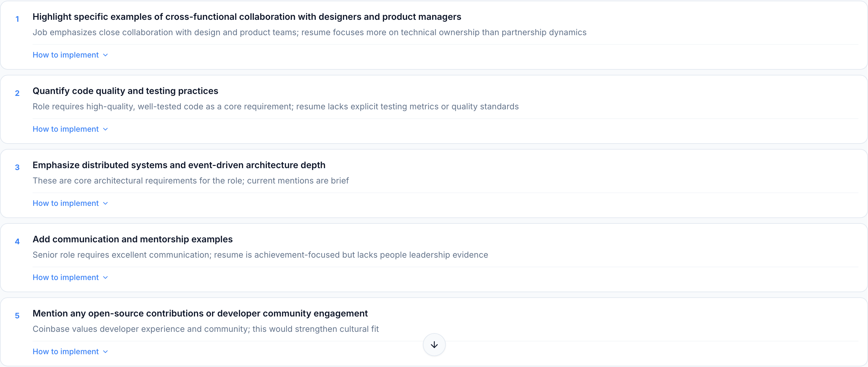The width and height of the screenshot is (868, 367).
Task: Expand How to implement for code quality
Action: (66, 129)
